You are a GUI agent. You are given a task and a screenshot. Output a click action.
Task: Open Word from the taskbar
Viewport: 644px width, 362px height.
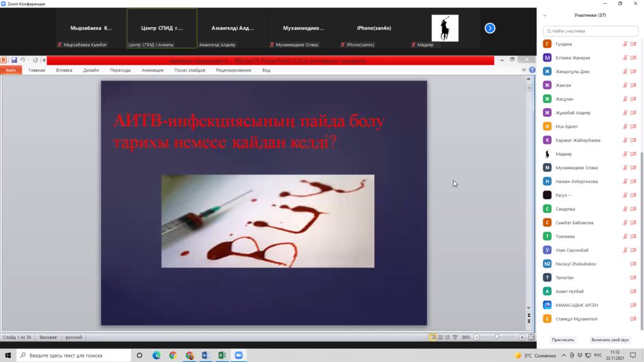pos(206,355)
